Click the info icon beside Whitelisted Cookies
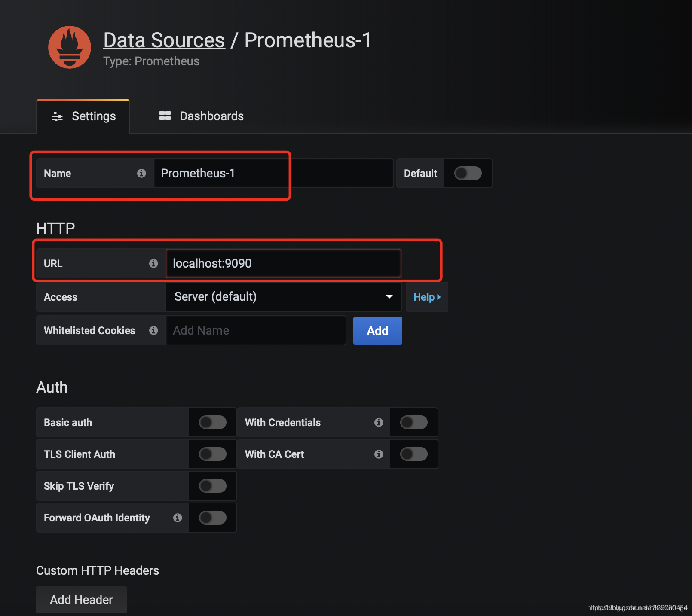Screen dimensions: 692x616 pyautogui.click(x=153, y=330)
